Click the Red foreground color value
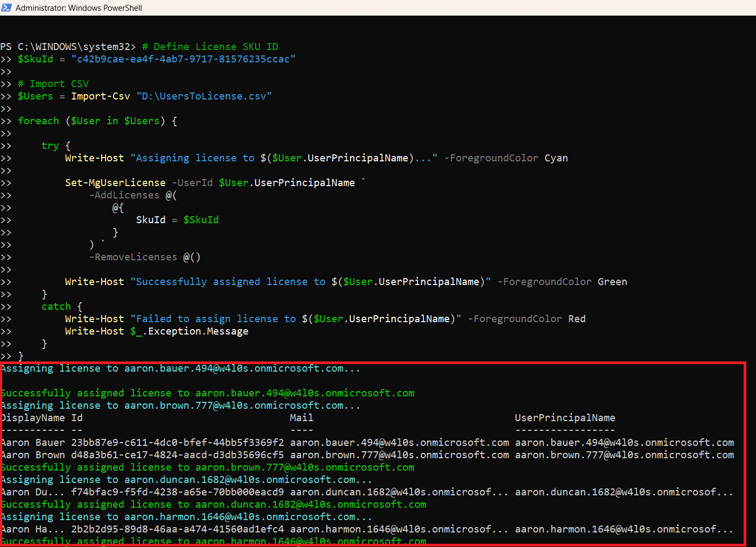Image resolution: width=756 pixels, height=547 pixels. [x=577, y=319]
